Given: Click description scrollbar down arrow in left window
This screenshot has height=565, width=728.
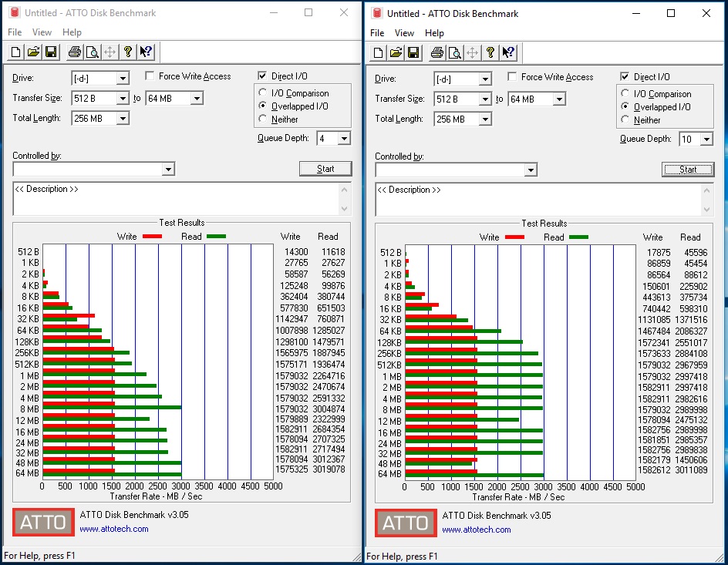Looking at the screenshot, I should [x=345, y=209].
